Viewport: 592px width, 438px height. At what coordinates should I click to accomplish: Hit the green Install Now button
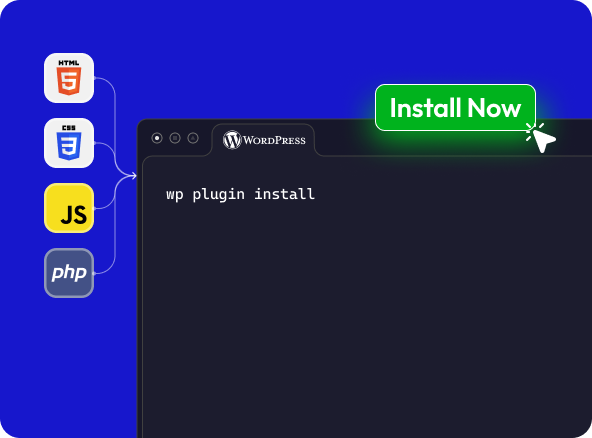455,108
